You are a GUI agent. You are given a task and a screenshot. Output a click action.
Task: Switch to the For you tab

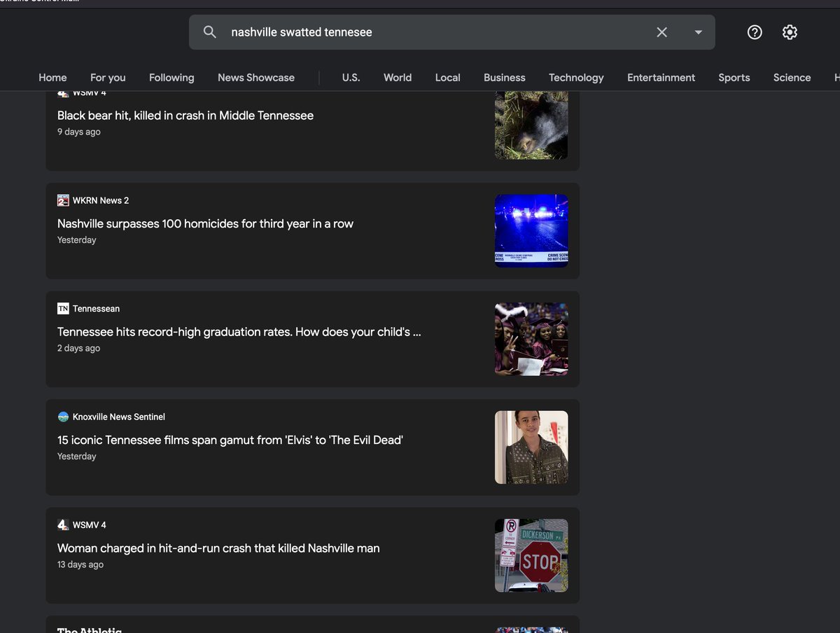click(x=108, y=78)
